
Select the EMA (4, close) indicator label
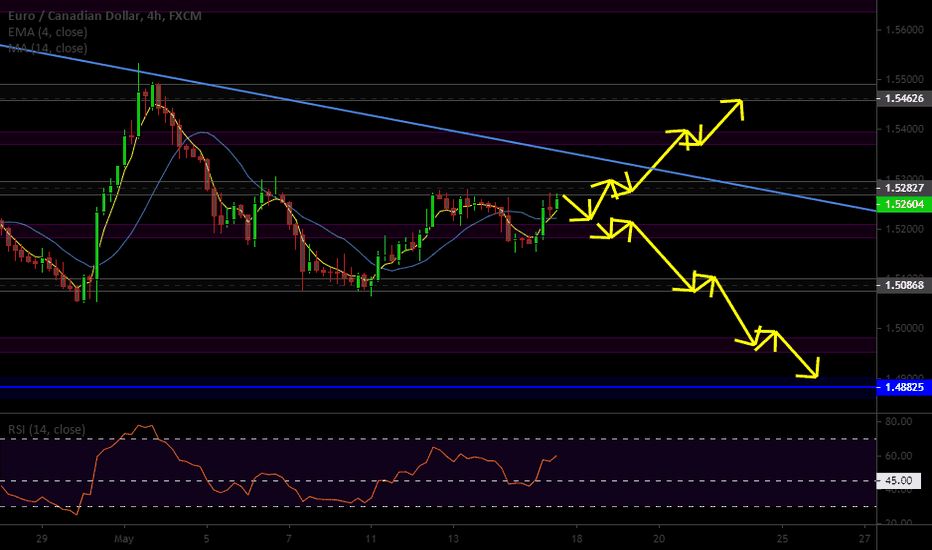pos(48,32)
